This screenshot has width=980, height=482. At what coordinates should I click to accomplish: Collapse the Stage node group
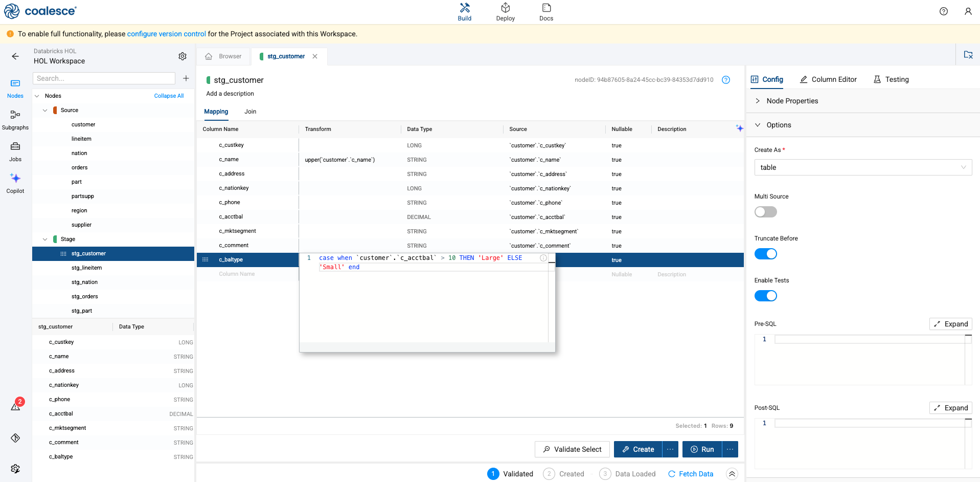point(45,239)
